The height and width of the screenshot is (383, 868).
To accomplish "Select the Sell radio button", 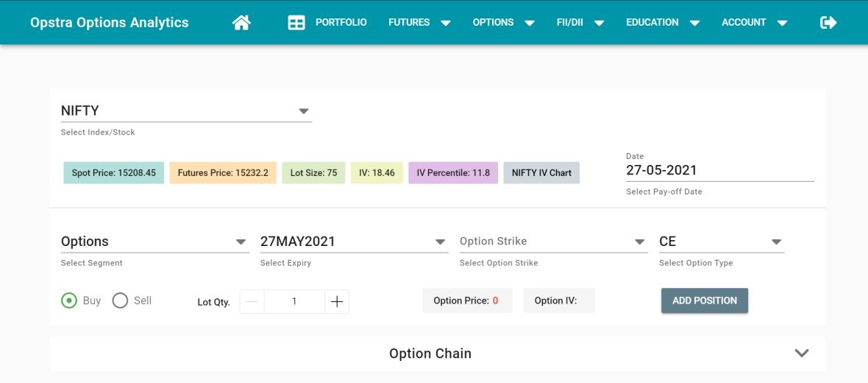I will 120,301.
